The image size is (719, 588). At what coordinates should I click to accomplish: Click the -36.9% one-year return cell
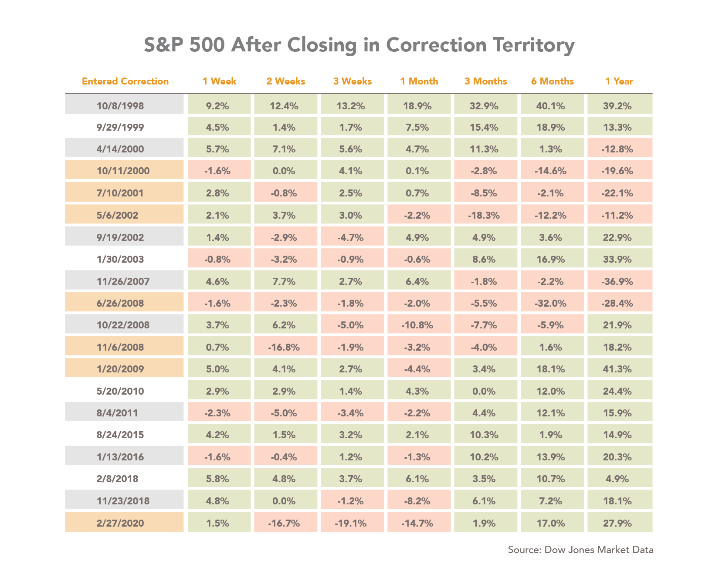tap(619, 281)
